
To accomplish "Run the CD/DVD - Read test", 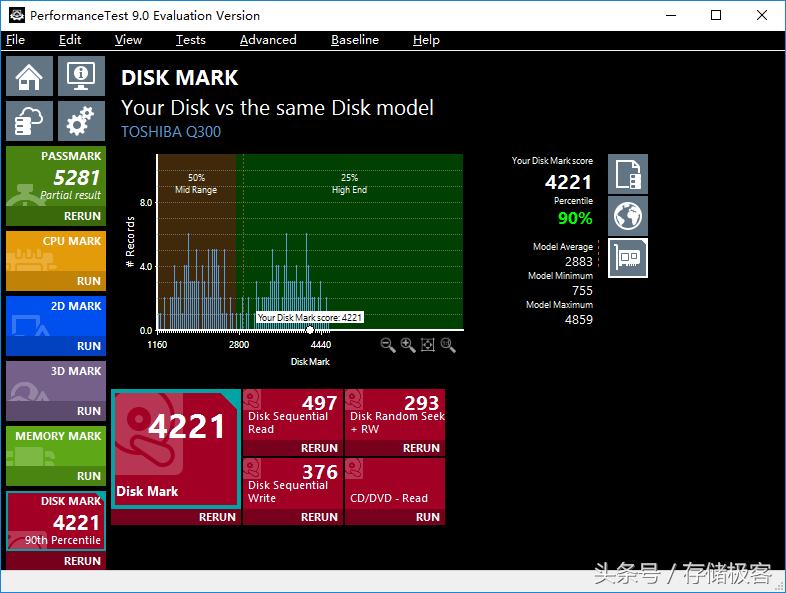I will [x=427, y=517].
